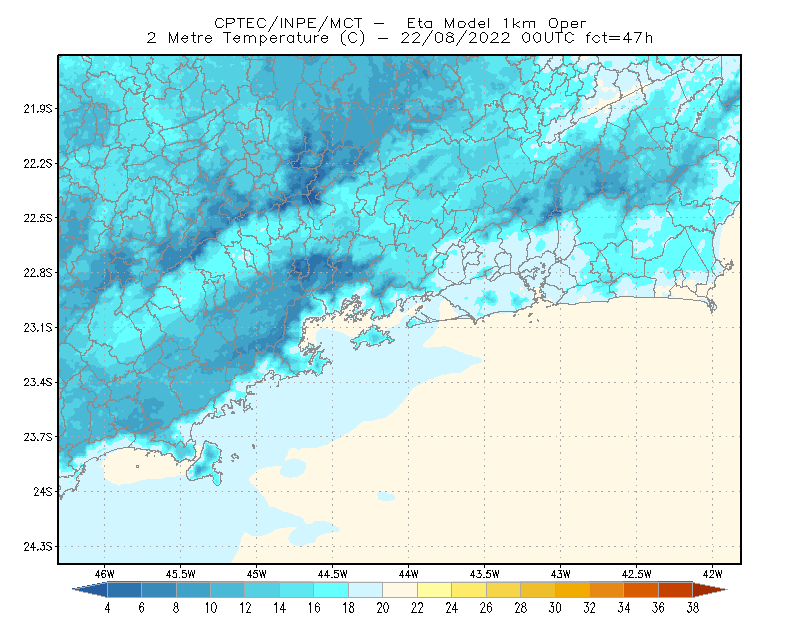This screenshot has height=618, width=800.
Task: Click the 23.7S latitude label
Action: pyautogui.click(x=38, y=437)
